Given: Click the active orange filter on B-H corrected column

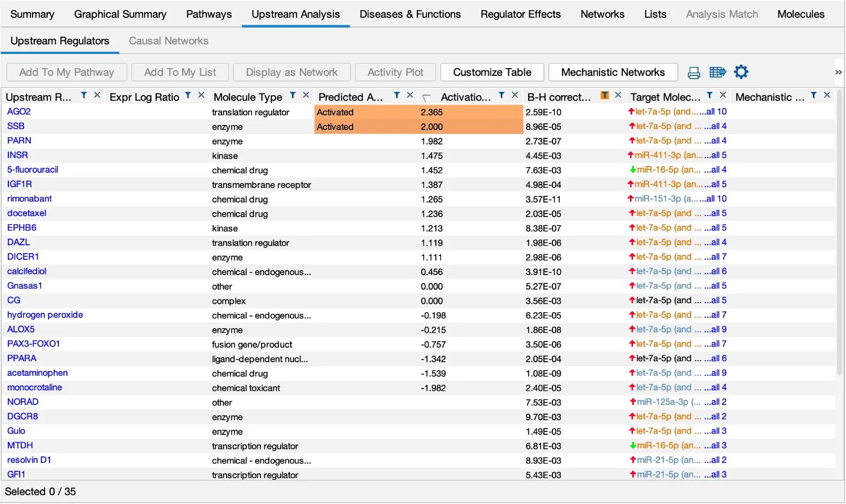Looking at the screenshot, I should click(605, 96).
